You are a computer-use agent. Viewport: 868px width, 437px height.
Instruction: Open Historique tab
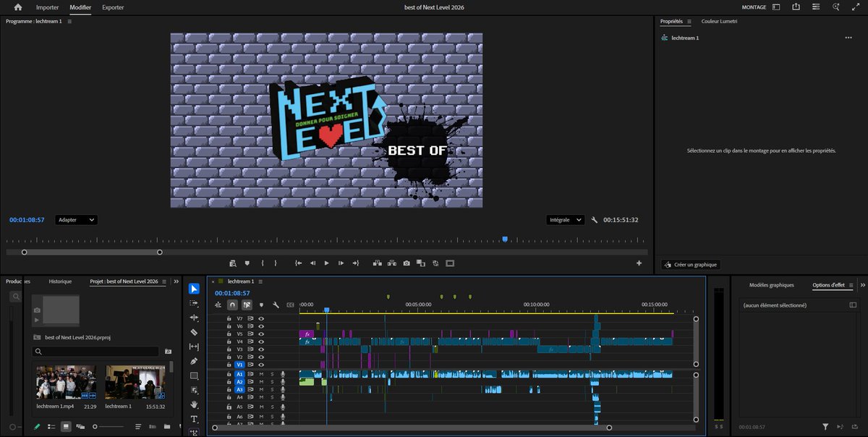60,281
